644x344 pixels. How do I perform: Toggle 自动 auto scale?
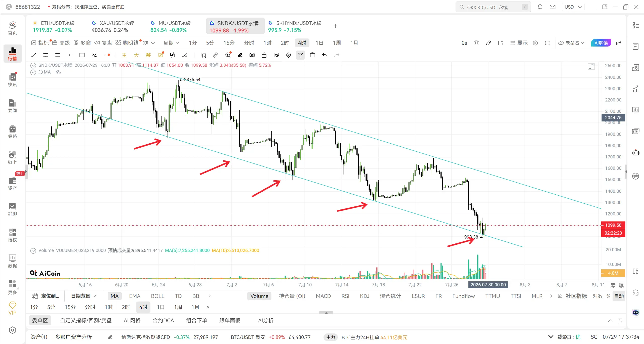[619, 296]
